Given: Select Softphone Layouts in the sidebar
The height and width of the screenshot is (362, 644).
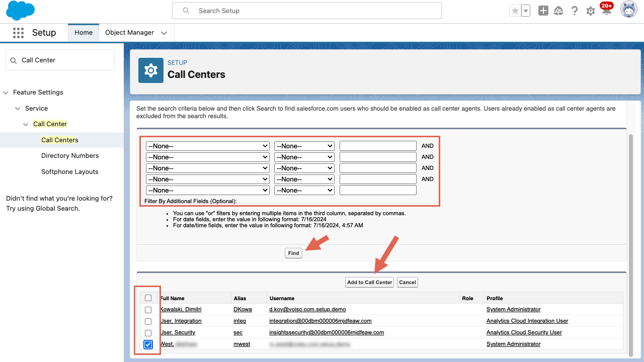Looking at the screenshot, I should pyautogui.click(x=70, y=172).
